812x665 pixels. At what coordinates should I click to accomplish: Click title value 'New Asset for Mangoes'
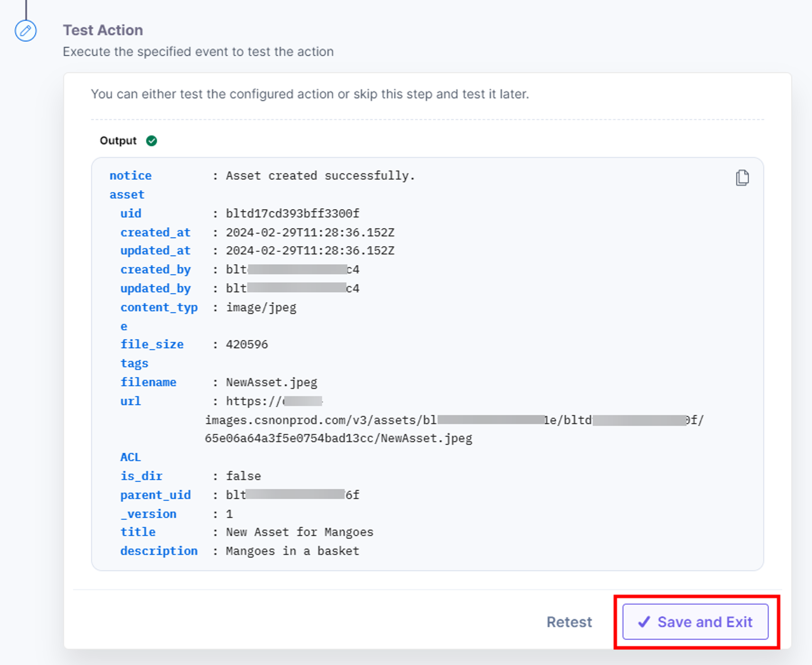(299, 532)
